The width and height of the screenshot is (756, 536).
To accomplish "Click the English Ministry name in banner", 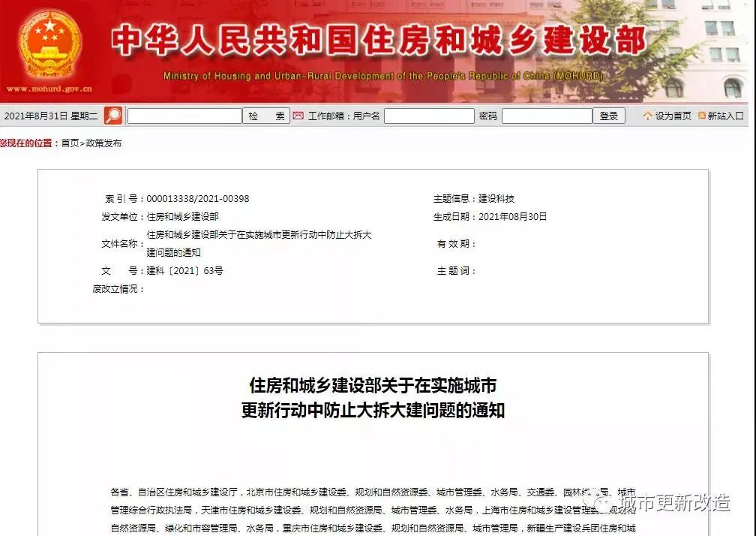I will 383,77.
